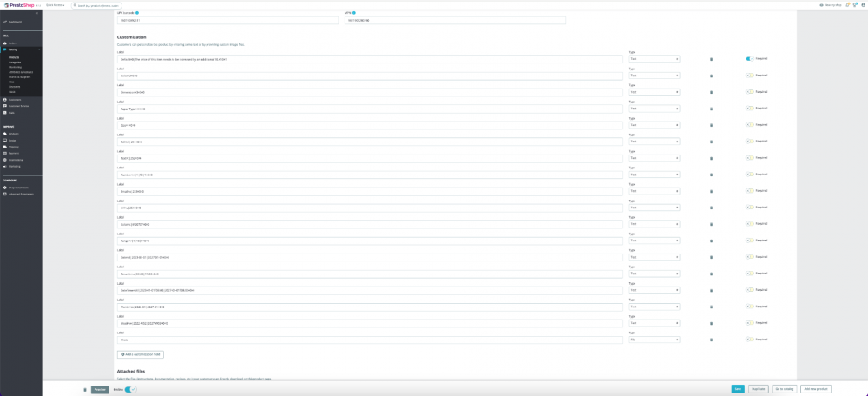Open the employee profile avatar icon
Screen dimensions: 868x396
(x=863, y=5)
